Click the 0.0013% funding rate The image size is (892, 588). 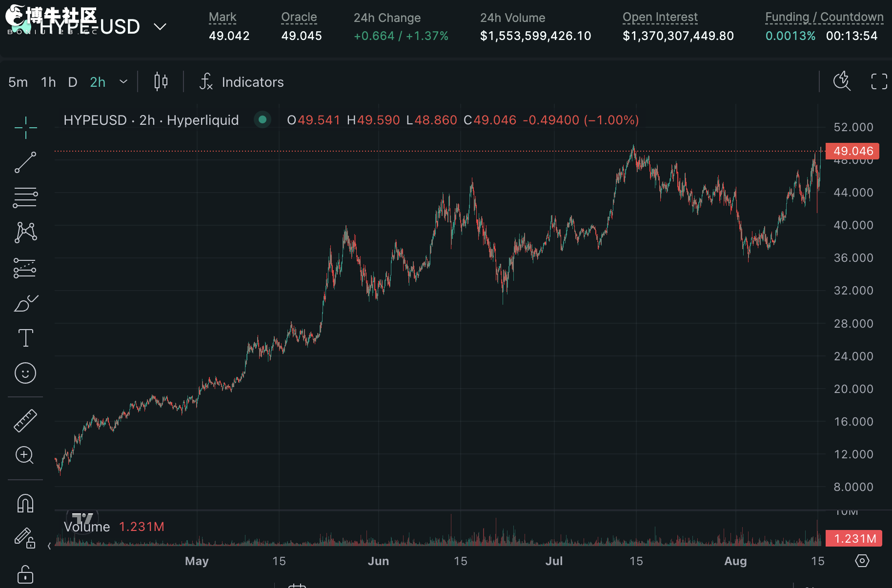(790, 36)
